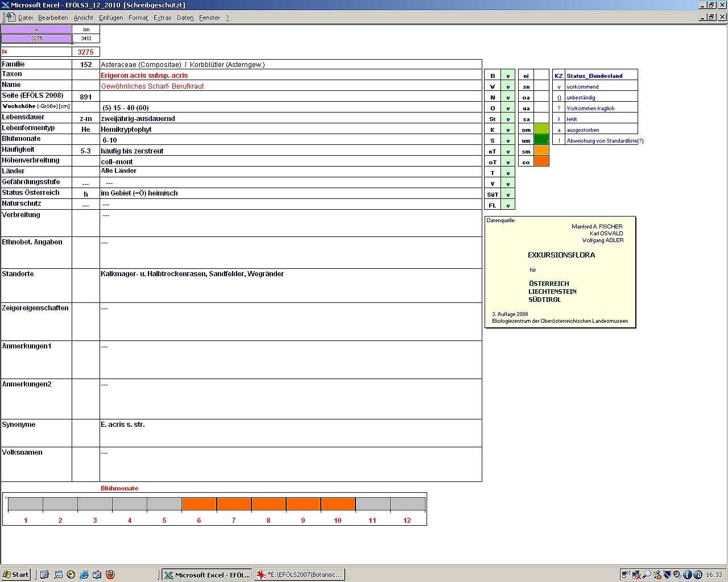Viewport: 728px width, 582px height.
Task: Click the blue info 'i' tray icon
Action: pos(687,575)
